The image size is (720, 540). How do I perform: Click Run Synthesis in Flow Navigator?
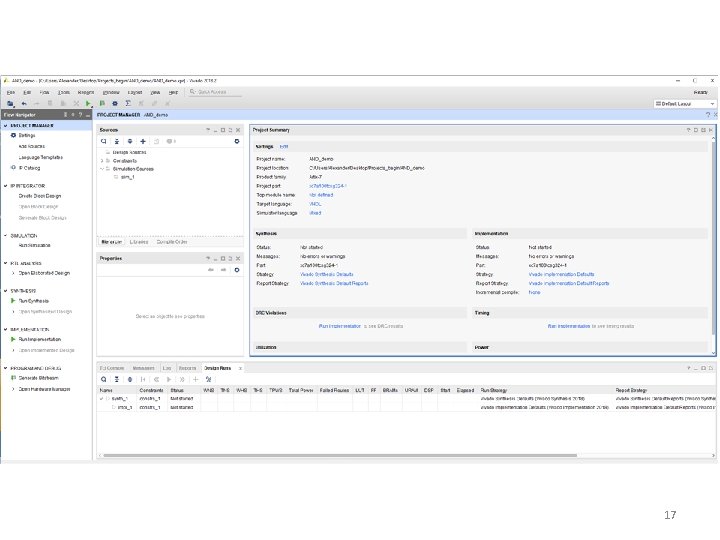34,301
